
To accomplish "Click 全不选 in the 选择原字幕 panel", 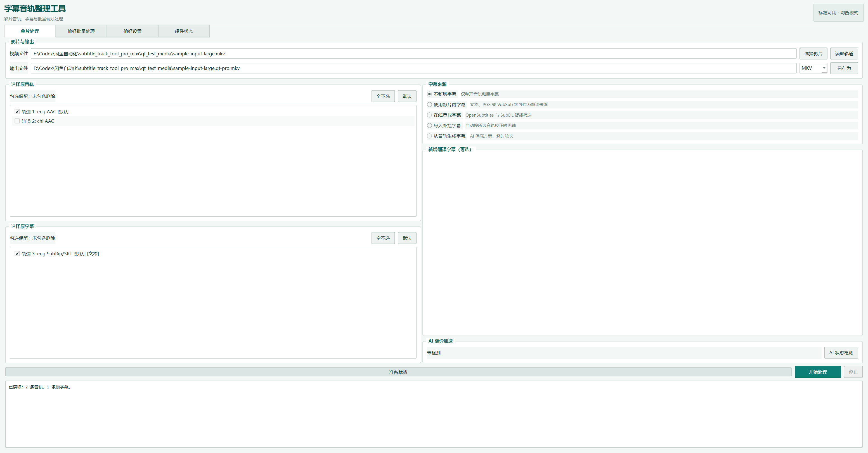I will click(x=383, y=238).
